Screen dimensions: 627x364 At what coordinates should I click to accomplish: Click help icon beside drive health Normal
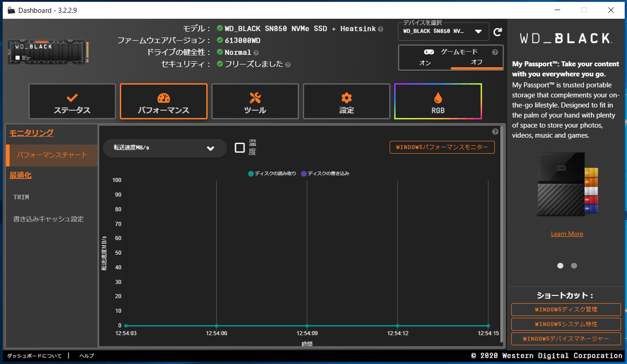[x=256, y=53]
